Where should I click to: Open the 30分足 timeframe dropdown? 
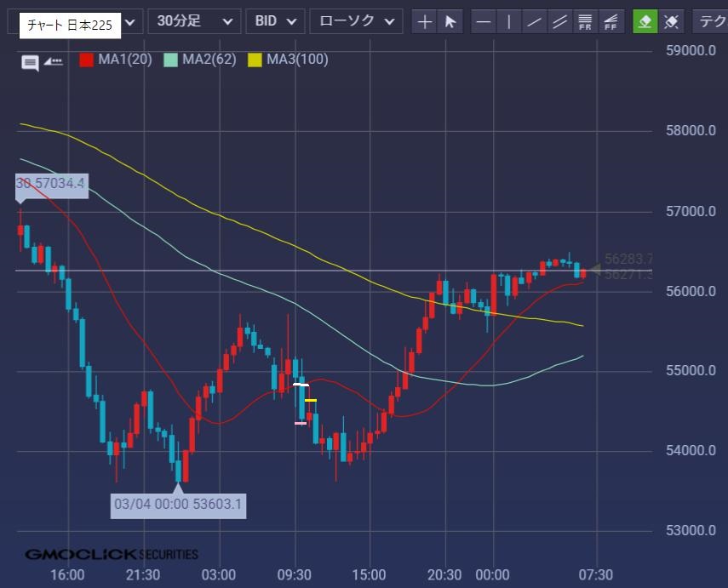point(193,21)
